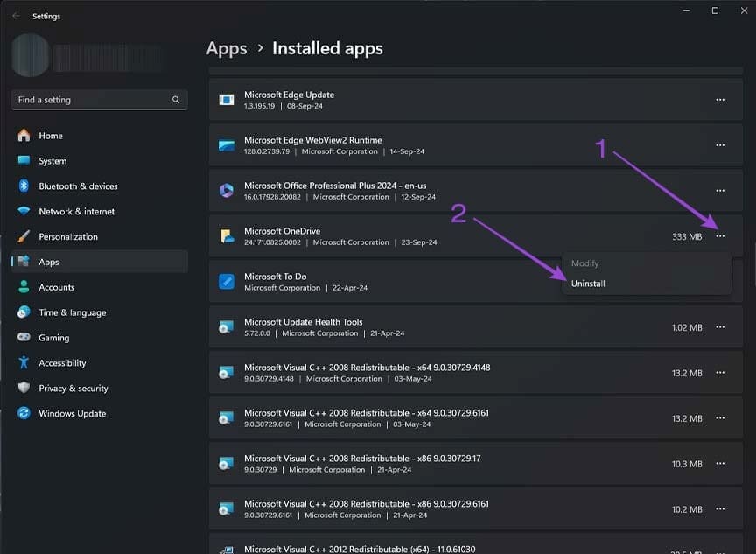Open Accessibility settings

pyautogui.click(x=100, y=363)
